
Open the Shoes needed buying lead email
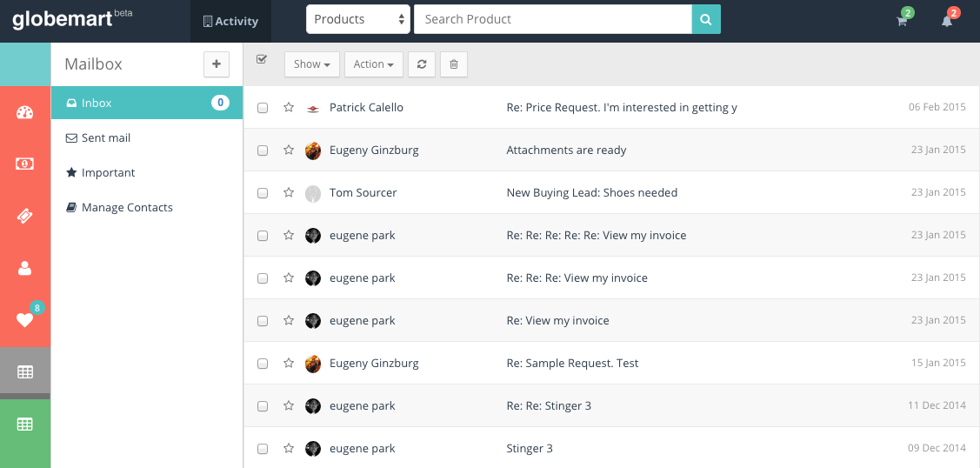coord(591,193)
